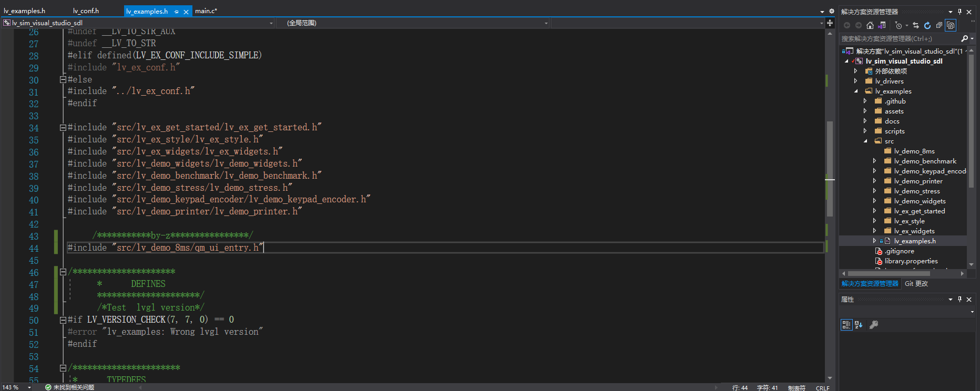Open Properties panel window options dropdown
Viewport: 980px width, 391px height.
point(951,299)
